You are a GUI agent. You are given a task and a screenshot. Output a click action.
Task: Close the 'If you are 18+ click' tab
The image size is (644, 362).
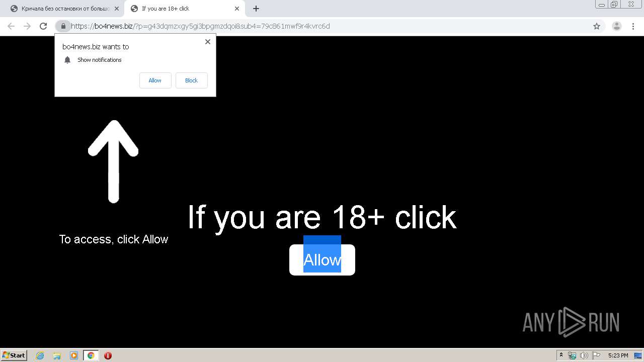pos(237,9)
